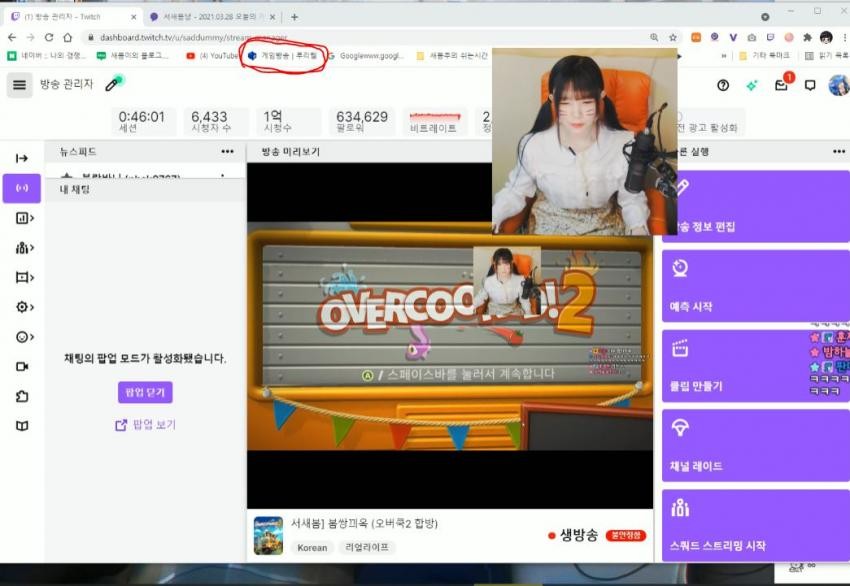Click the 스쿼드 스트리밍 시작 quick action

756,525
